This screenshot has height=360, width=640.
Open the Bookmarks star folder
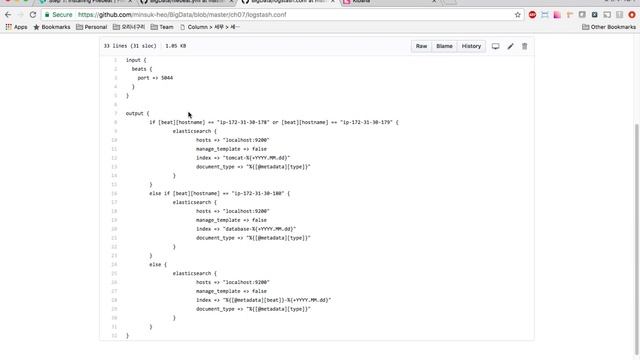52,27
